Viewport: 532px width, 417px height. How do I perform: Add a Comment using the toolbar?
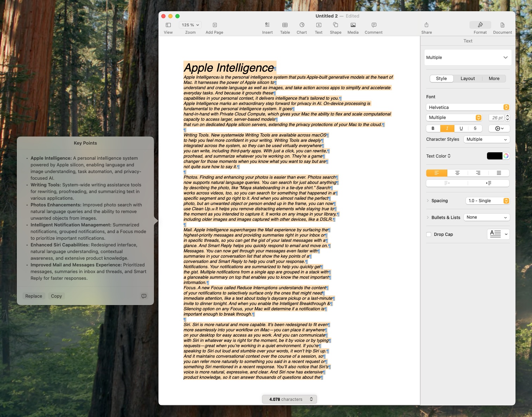373,28
